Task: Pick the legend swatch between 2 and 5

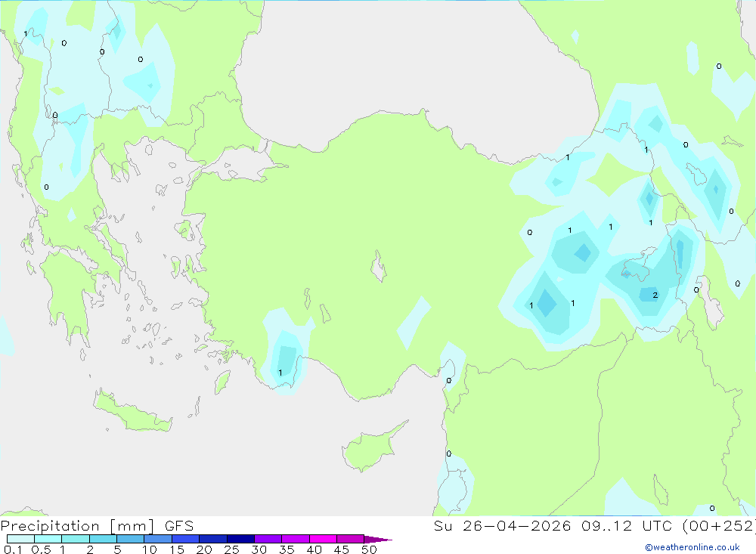Action: [103, 539]
